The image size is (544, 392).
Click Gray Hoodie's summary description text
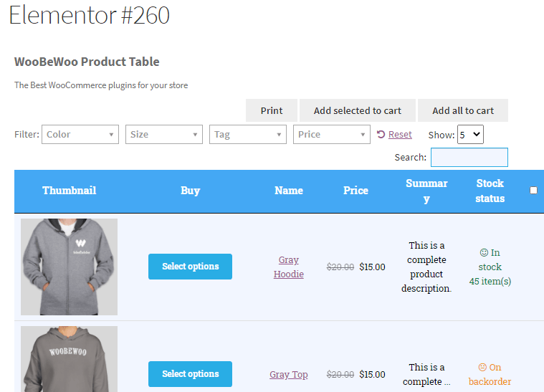click(x=426, y=267)
